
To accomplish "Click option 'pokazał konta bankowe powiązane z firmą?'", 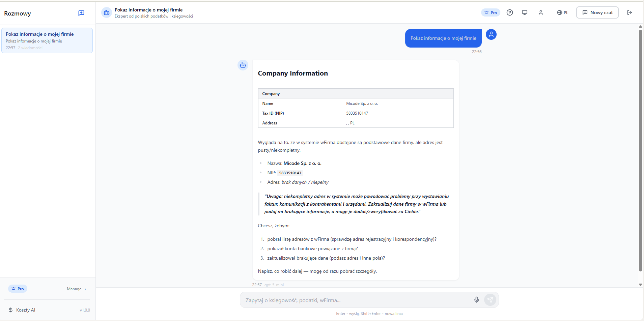I will (x=312, y=249).
